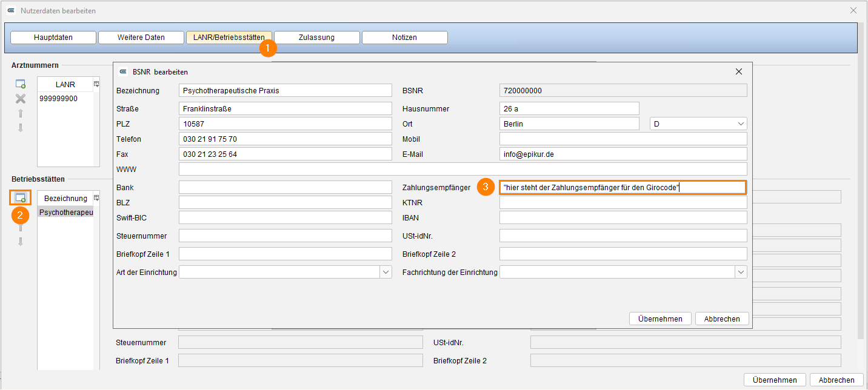Image resolution: width=868 pixels, height=390 pixels.
Task: Close the BSNR bearbeiten dialog
Action: (x=739, y=71)
